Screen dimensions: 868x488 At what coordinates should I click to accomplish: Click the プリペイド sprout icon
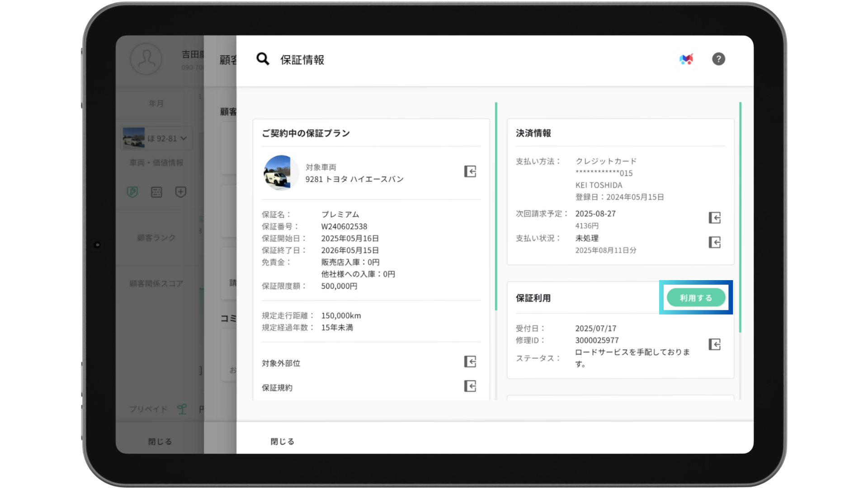tap(182, 409)
